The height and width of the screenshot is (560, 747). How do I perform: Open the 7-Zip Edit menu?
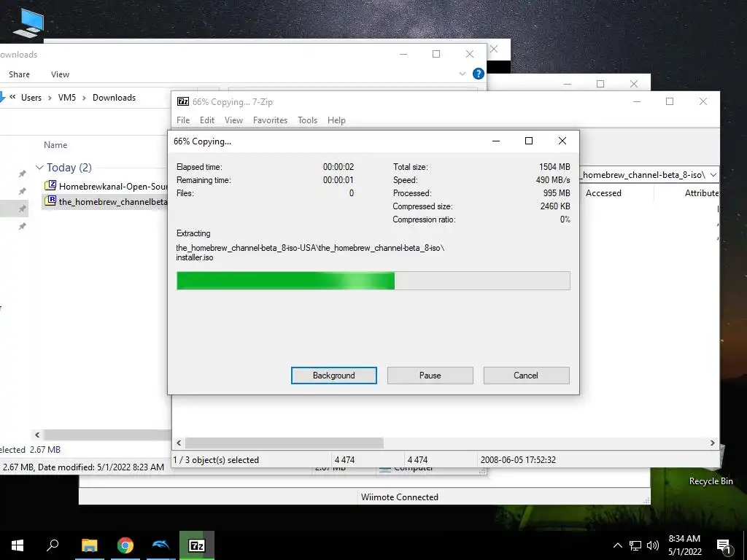tap(206, 120)
